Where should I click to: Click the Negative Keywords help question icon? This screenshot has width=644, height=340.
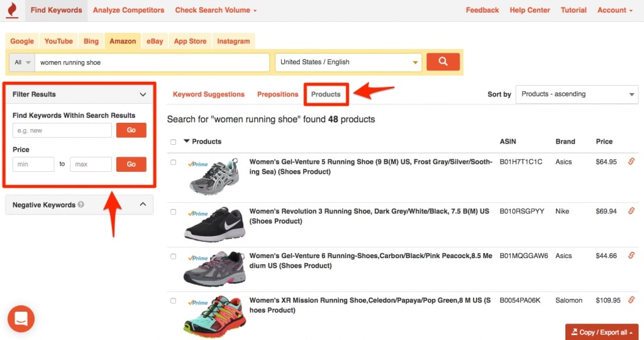81,205
